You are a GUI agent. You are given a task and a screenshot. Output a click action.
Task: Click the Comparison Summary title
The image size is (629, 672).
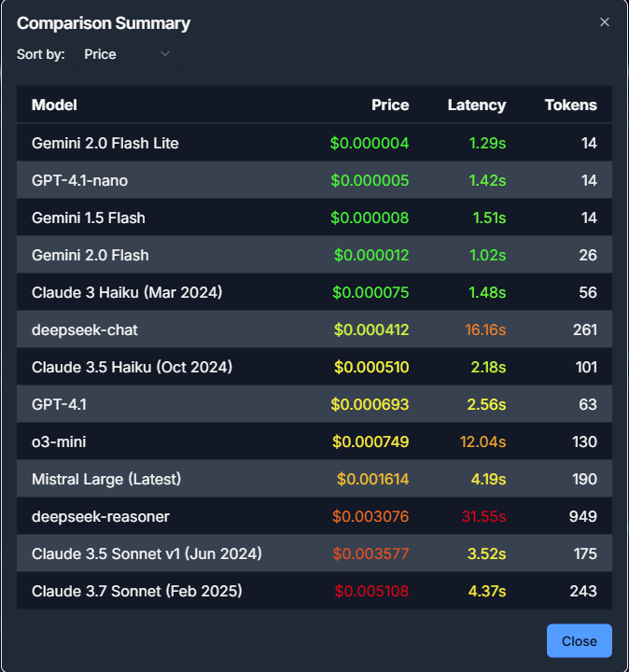tap(104, 23)
